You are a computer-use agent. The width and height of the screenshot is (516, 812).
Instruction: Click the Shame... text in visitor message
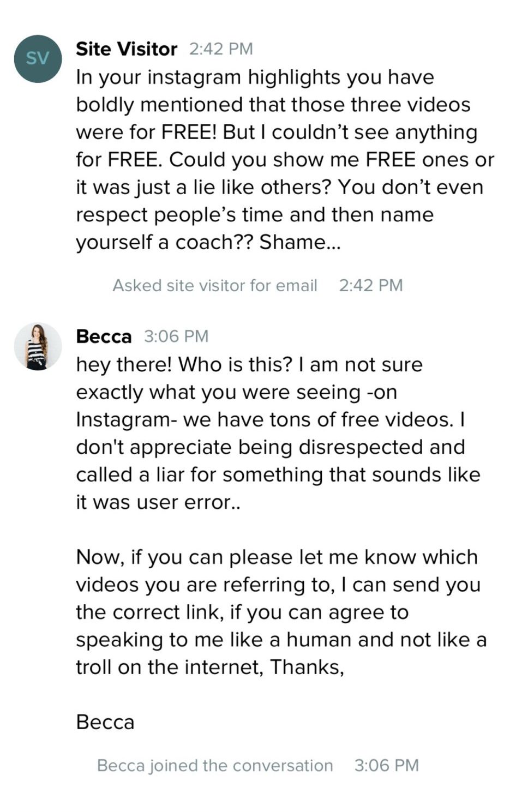pos(299,242)
